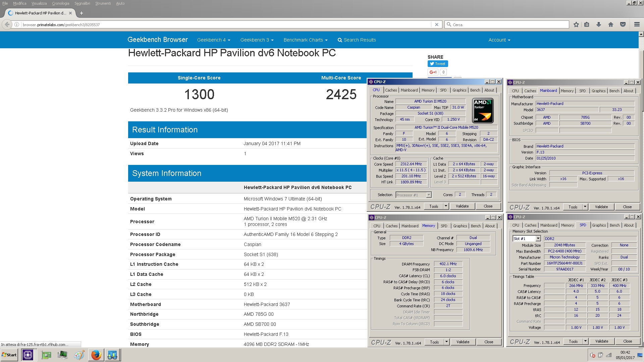This screenshot has width=644, height=362.
Task: Open the Slot #1 memory slot dropdown
Action: click(x=527, y=239)
